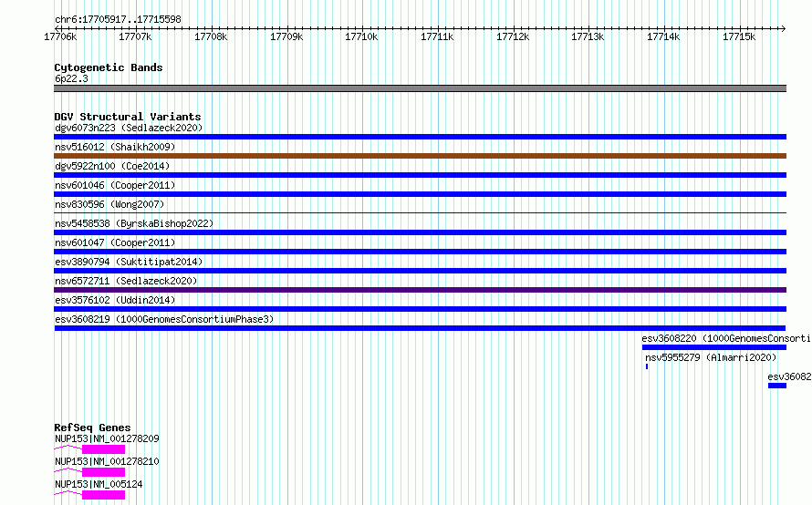Open the NUP153|NM_005124 gene label
Image resolution: width=812 pixels, height=505 pixels.
tap(99, 484)
